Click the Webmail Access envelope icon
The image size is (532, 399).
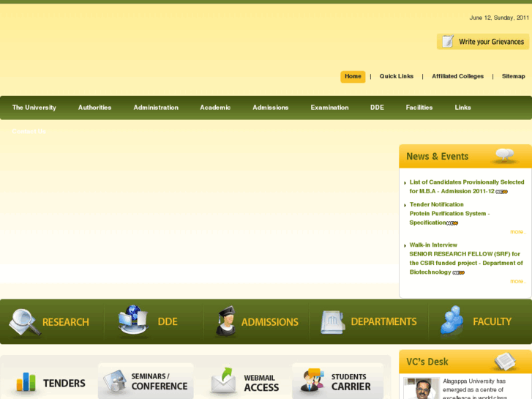pos(223,381)
